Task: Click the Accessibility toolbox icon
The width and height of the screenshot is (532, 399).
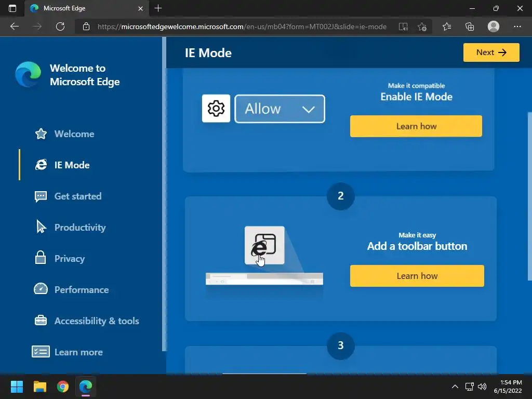Action: pyautogui.click(x=41, y=320)
